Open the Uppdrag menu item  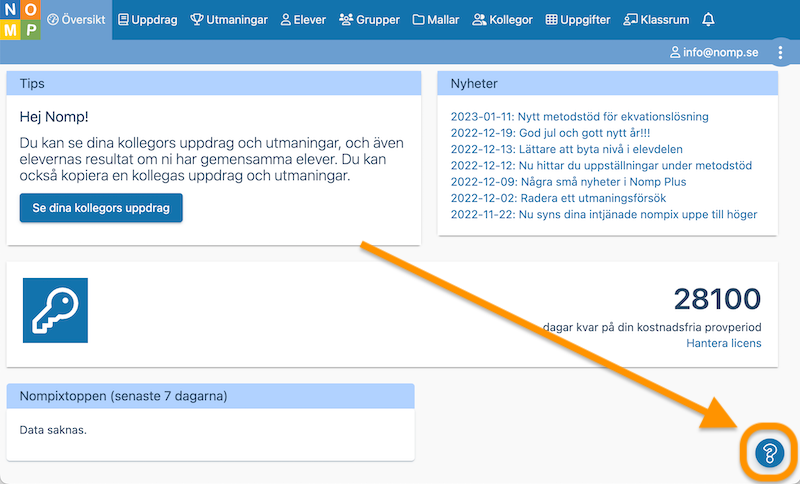pyautogui.click(x=147, y=20)
